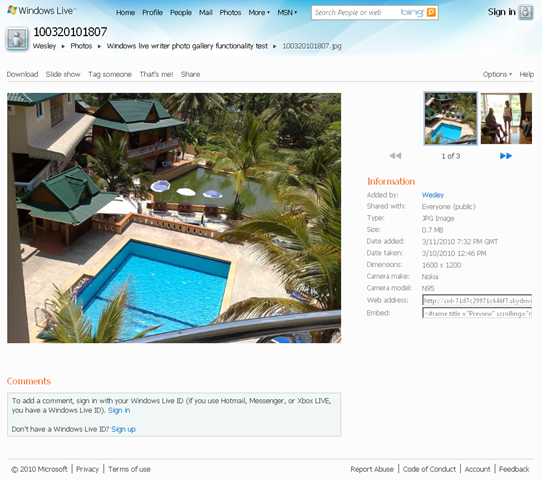
Task: Open the Photos menu item
Action: tap(230, 13)
